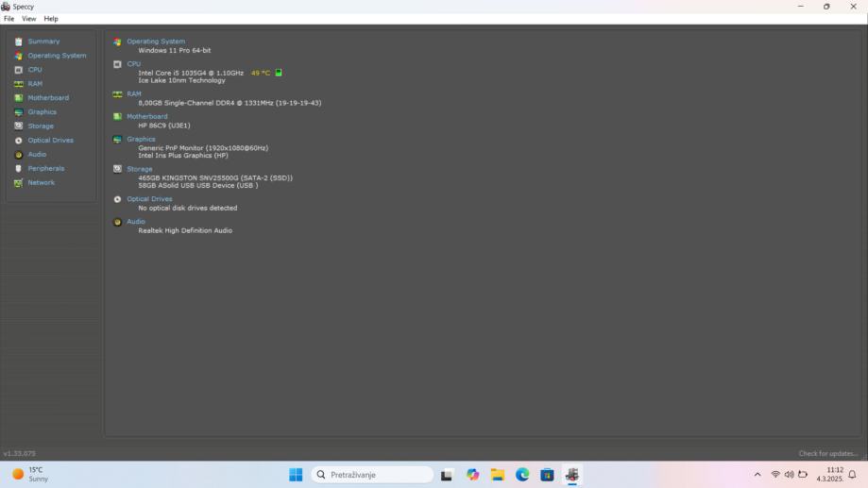Click the CPU sidebar icon
868x488 pixels.
pyautogui.click(x=18, y=70)
